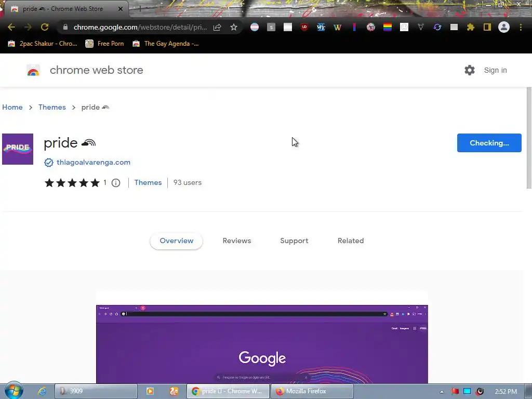Switch to Mozilla Firefox in the taskbar
The width and height of the screenshot is (532, 399).
[312, 391]
